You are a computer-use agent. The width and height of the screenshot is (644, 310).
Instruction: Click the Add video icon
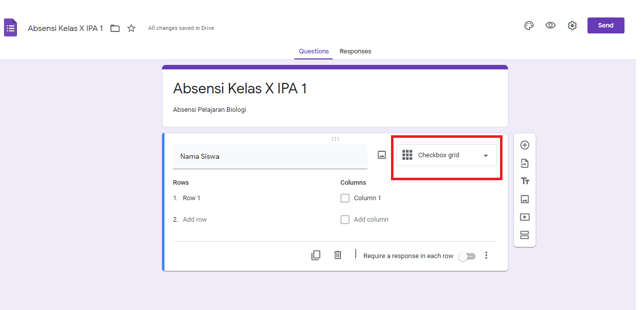pyautogui.click(x=524, y=217)
